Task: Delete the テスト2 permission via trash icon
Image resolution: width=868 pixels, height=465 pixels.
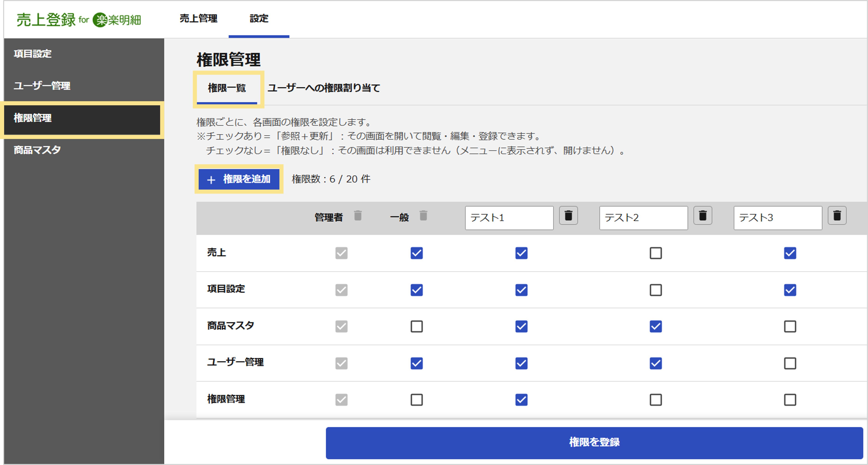Action: pyautogui.click(x=703, y=215)
